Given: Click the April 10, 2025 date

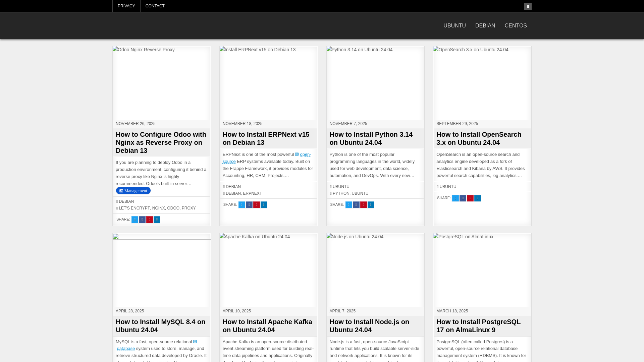Looking at the screenshot, I should point(236,311).
